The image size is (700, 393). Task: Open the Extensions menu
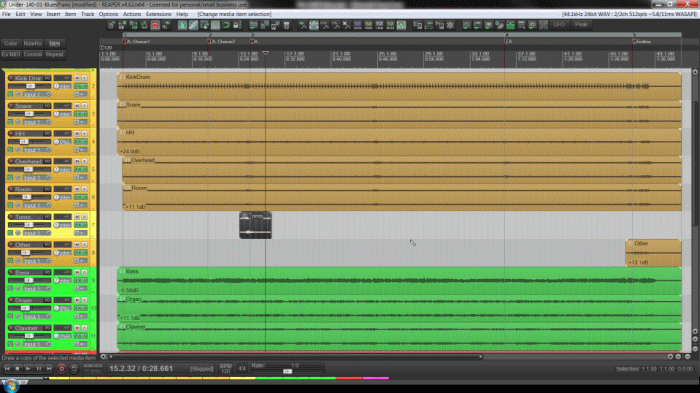pos(158,14)
